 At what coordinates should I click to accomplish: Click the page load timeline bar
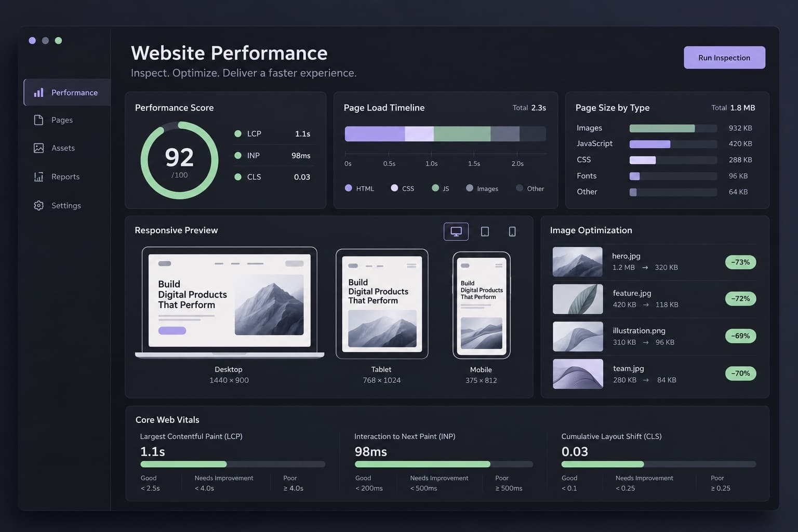coord(445,134)
